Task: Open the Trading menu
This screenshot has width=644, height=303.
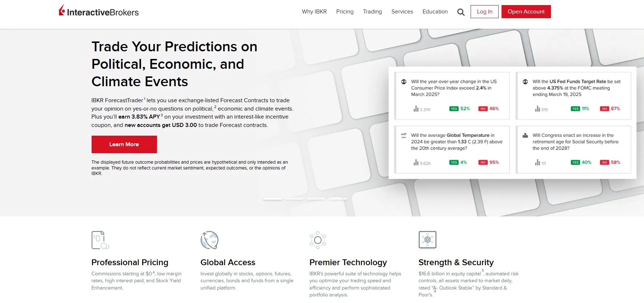Action: (x=373, y=12)
